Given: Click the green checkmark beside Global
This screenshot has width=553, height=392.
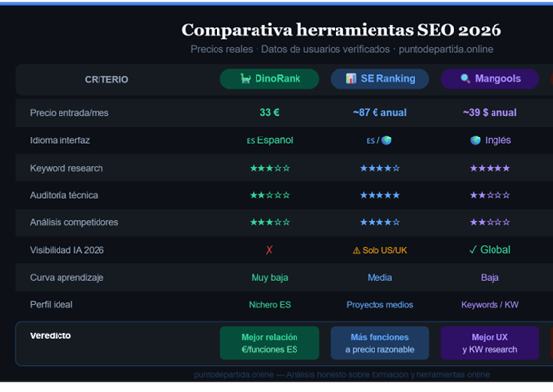Looking at the screenshot, I should (473, 250).
